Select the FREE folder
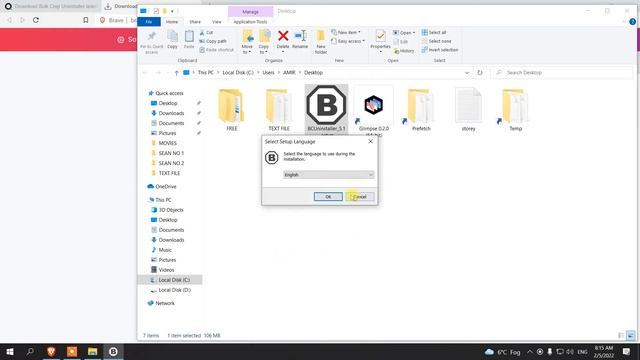 [x=232, y=109]
